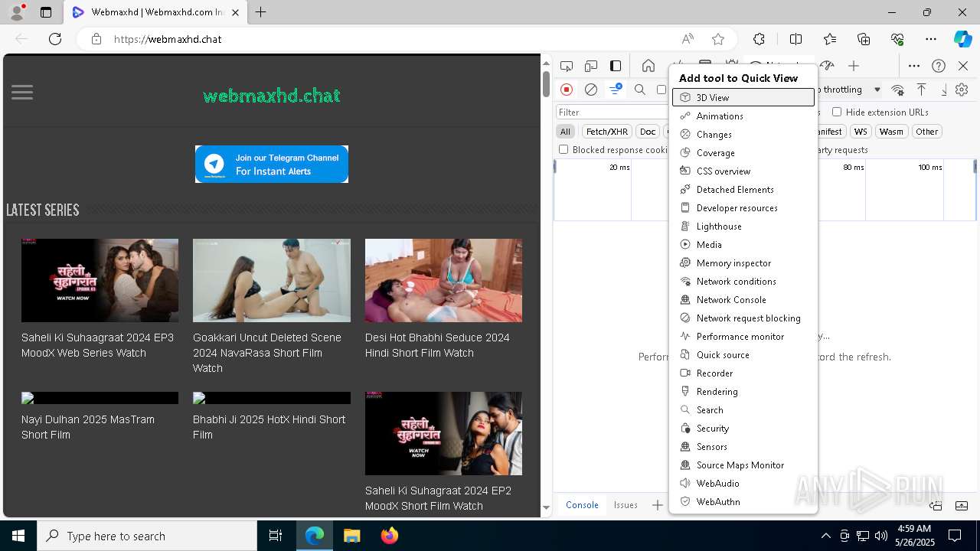Click import HAR upload arrow icon
This screenshot has height=551, width=980.
[922, 90]
